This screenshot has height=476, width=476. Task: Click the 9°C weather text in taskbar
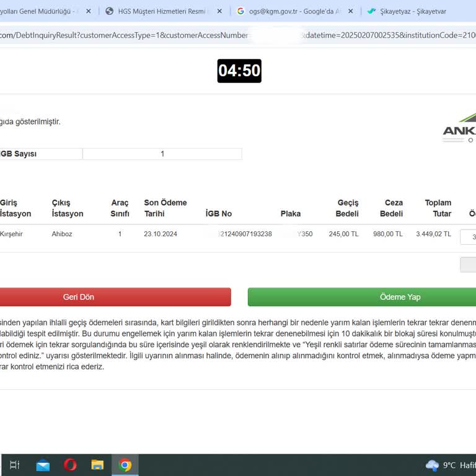449,465
